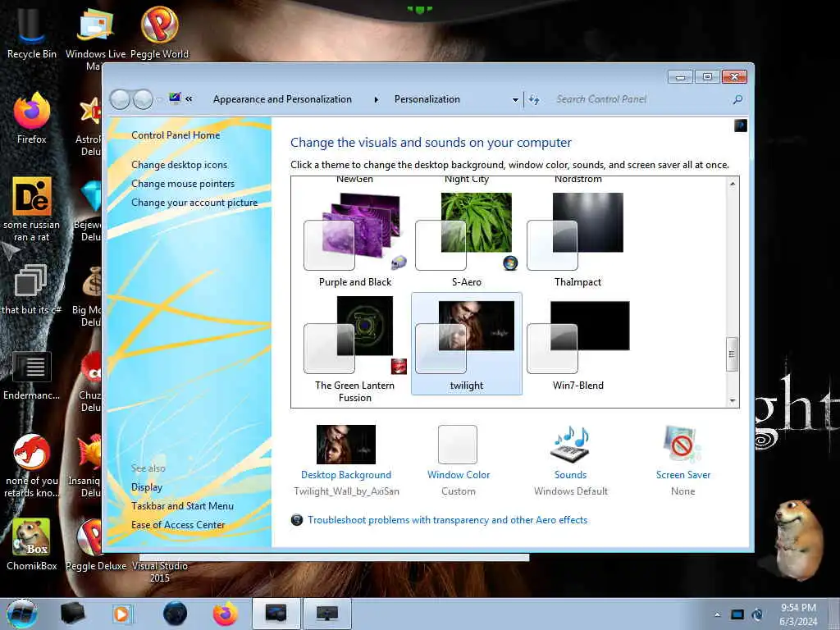Screen dimensions: 840x630
Task: Open the dark globe taskbar icon
Action: (176, 614)
